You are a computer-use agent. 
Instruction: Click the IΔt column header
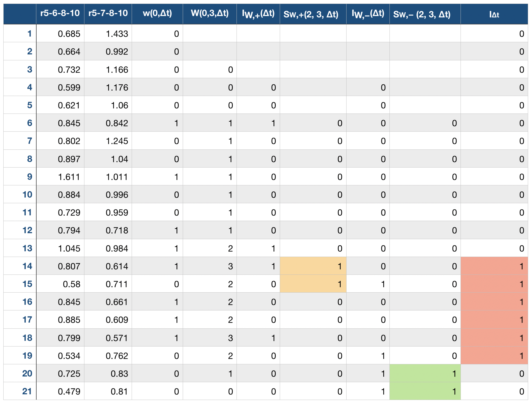494,14
